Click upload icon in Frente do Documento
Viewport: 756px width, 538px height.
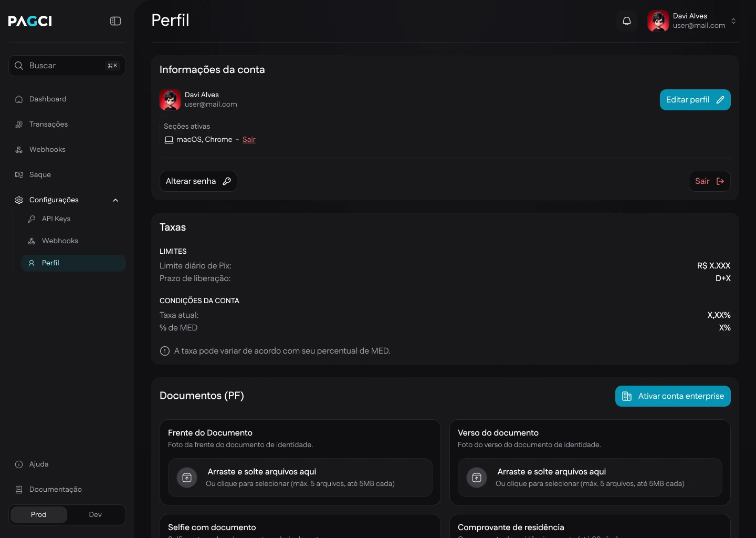pyautogui.click(x=187, y=478)
